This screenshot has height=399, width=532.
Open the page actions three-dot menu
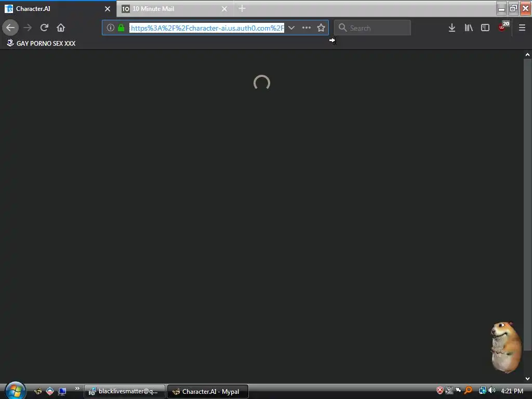307,28
